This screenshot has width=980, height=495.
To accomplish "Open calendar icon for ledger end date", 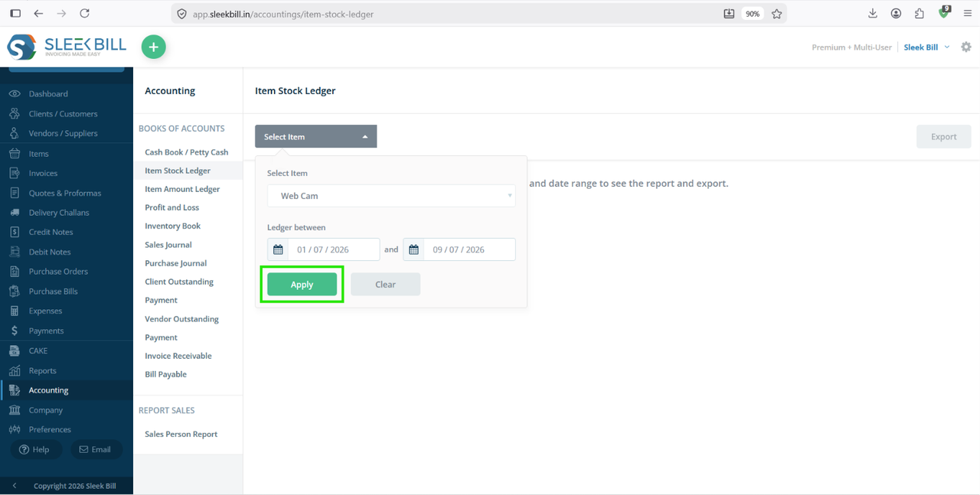I will pyautogui.click(x=413, y=249).
